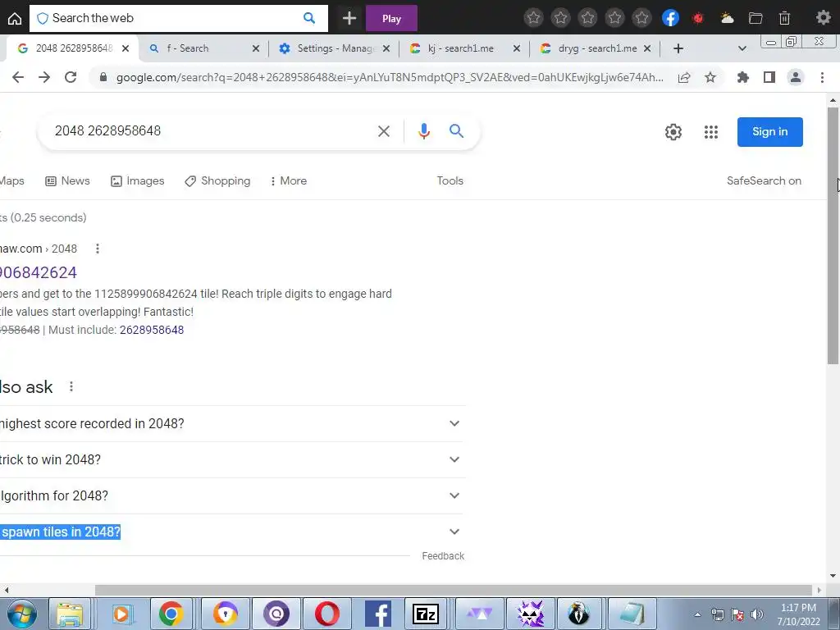Click the plus icon beside the Play button
Image resolution: width=840 pixels, height=630 pixels.
[x=349, y=18]
